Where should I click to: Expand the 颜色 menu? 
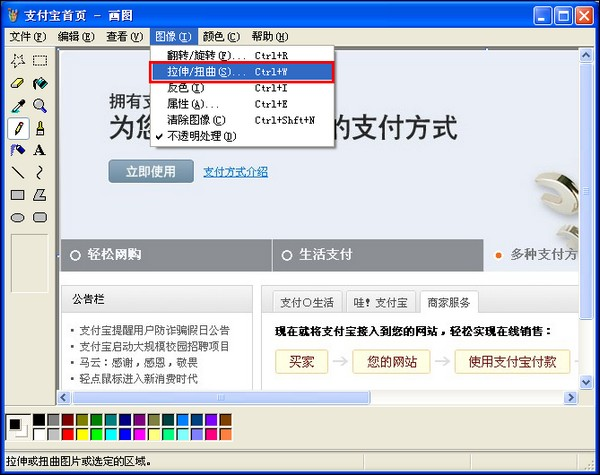point(219,36)
